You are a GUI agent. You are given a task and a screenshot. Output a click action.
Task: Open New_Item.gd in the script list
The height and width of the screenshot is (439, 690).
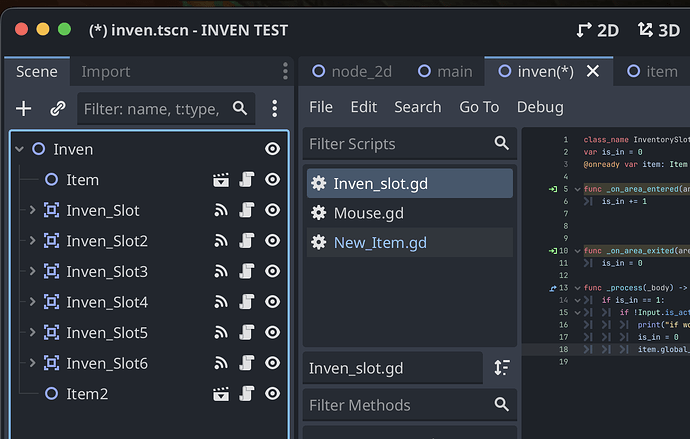tap(410, 242)
